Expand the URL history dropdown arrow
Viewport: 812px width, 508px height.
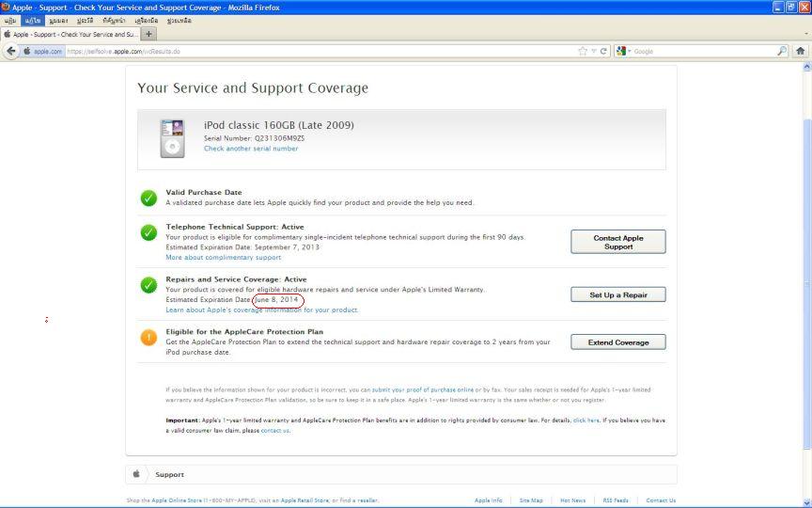pyautogui.click(x=593, y=51)
